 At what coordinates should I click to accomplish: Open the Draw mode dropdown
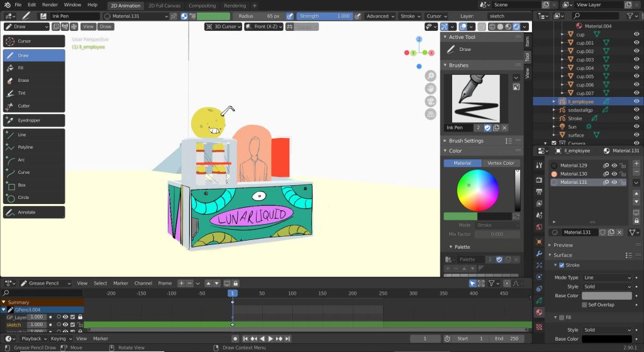[x=26, y=26]
